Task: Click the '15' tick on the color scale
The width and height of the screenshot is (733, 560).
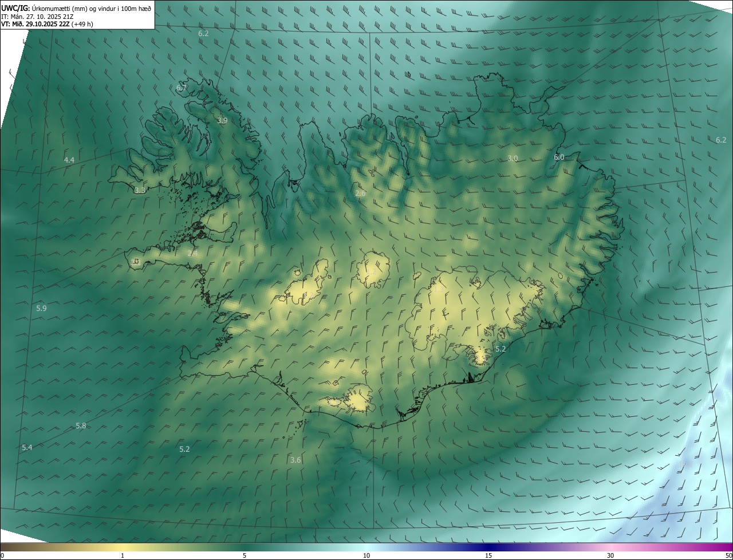Action: tap(488, 555)
